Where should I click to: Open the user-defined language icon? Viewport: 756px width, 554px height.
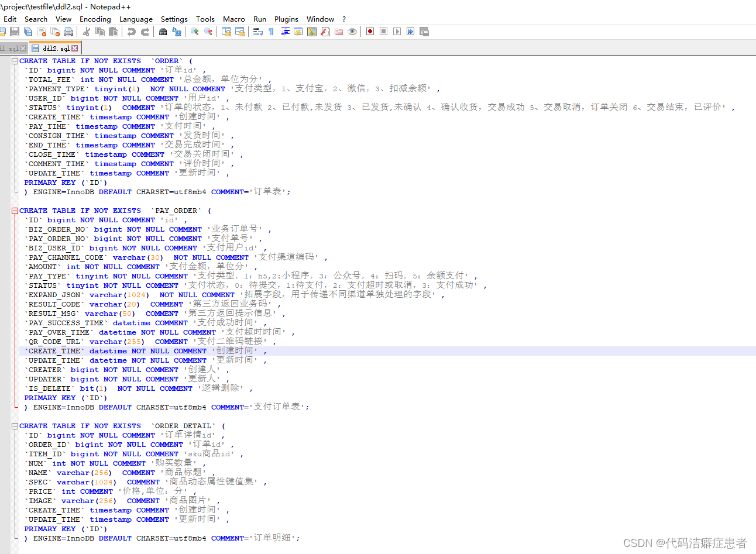298,32
